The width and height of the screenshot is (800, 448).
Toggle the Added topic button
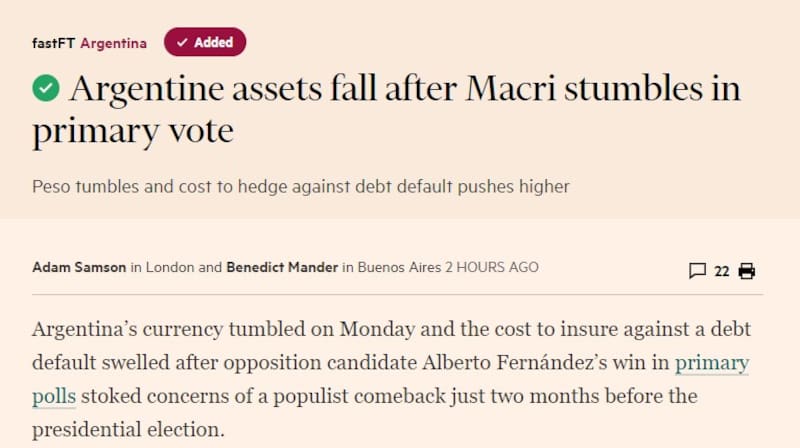205,42
